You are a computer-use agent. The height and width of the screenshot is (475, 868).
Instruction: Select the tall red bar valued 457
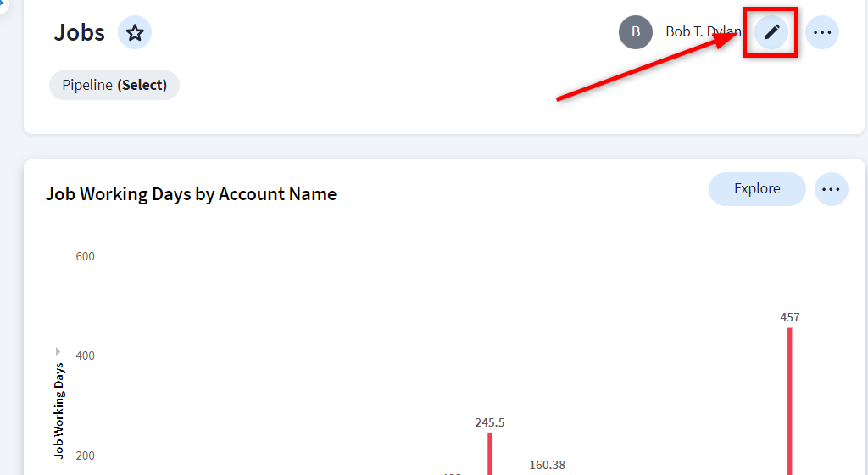[790, 399]
